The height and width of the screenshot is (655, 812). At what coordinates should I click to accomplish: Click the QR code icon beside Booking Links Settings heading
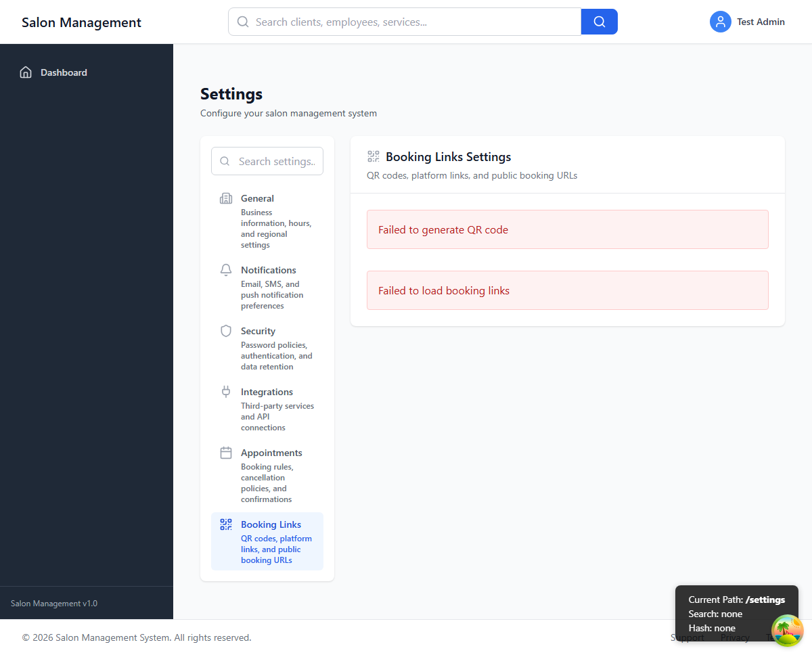pos(373,156)
